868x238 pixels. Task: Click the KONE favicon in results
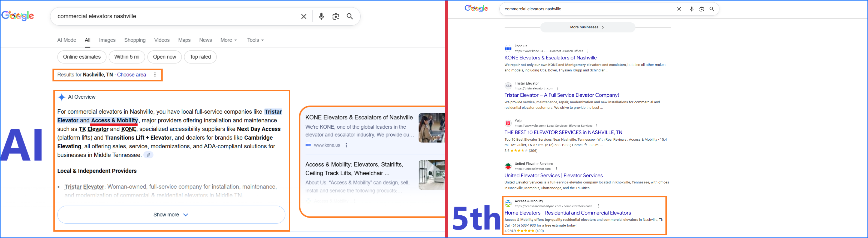(508, 49)
